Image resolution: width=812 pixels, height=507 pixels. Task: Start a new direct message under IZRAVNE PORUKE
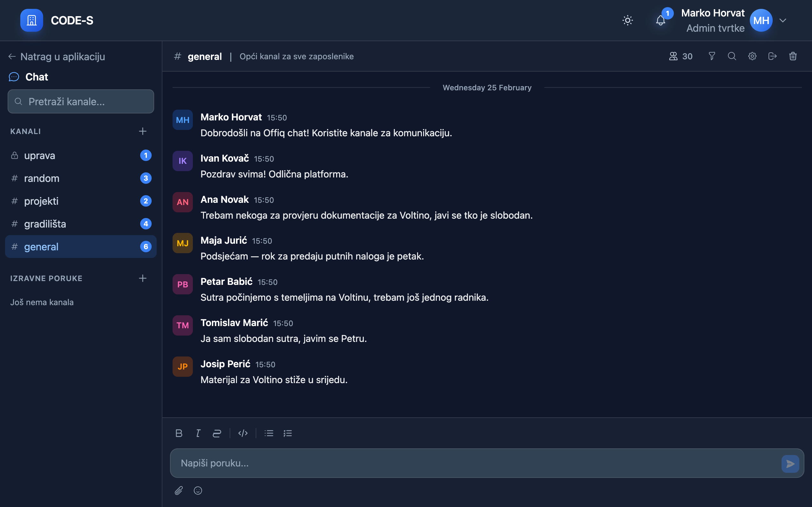pyautogui.click(x=143, y=278)
